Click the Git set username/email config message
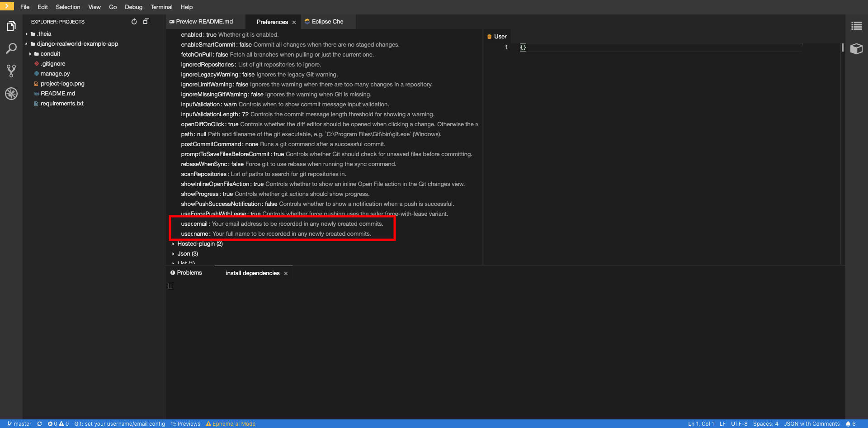This screenshot has width=868, height=428. [x=119, y=424]
